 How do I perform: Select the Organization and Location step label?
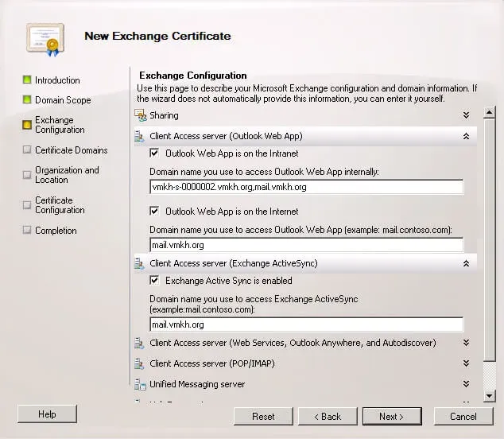(67, 175)
